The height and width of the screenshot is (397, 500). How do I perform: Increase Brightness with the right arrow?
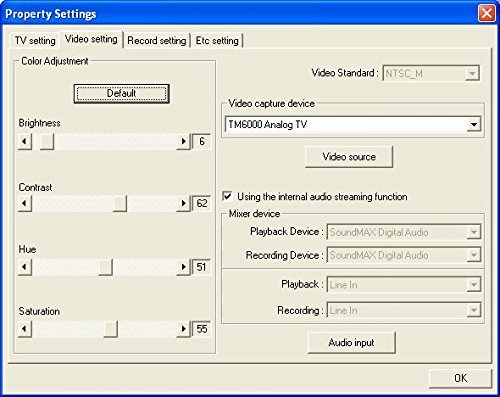coord(183,142)
